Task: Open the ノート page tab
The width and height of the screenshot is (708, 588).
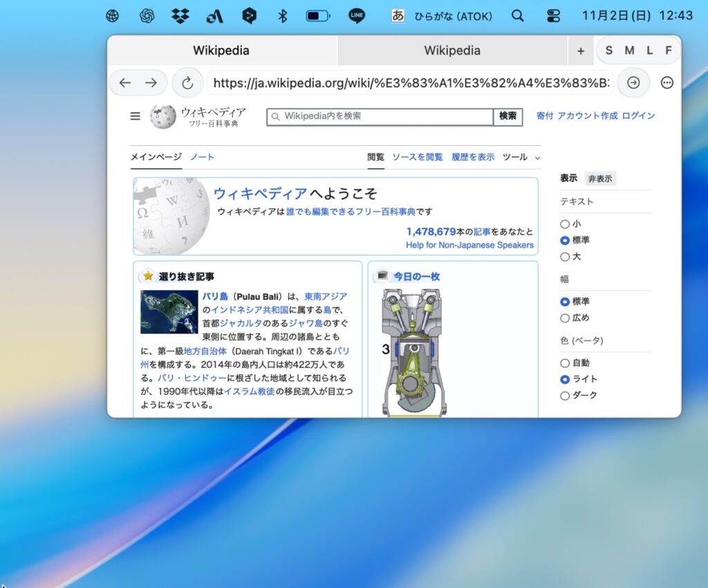Action: click(202, 157)
